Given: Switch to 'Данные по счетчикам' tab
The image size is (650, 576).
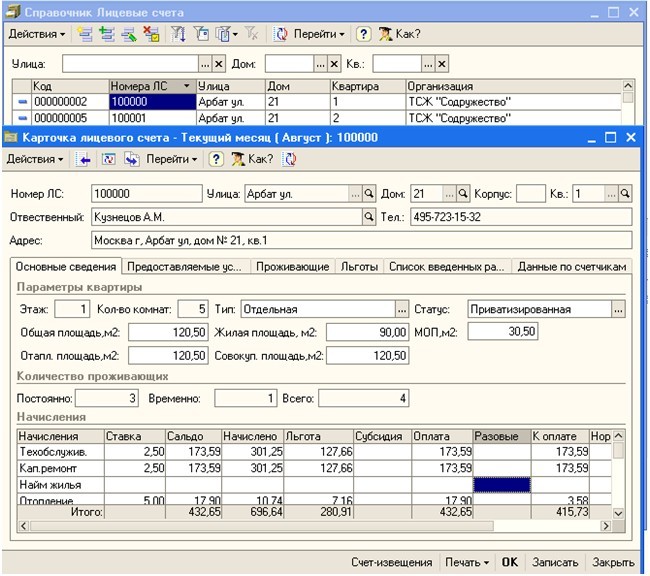Looking at the screenshot, I should point(572,267).
